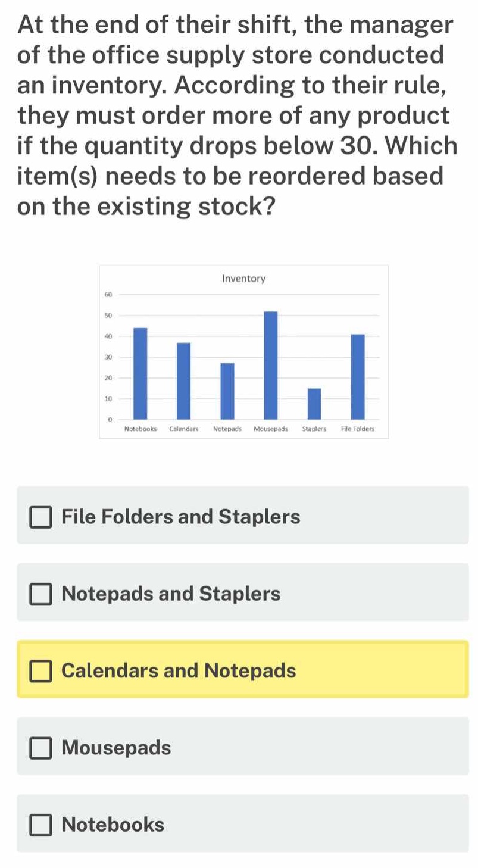Click the Staplers axis label under the chart
The image size is (478, 868).
coord(315,428)
